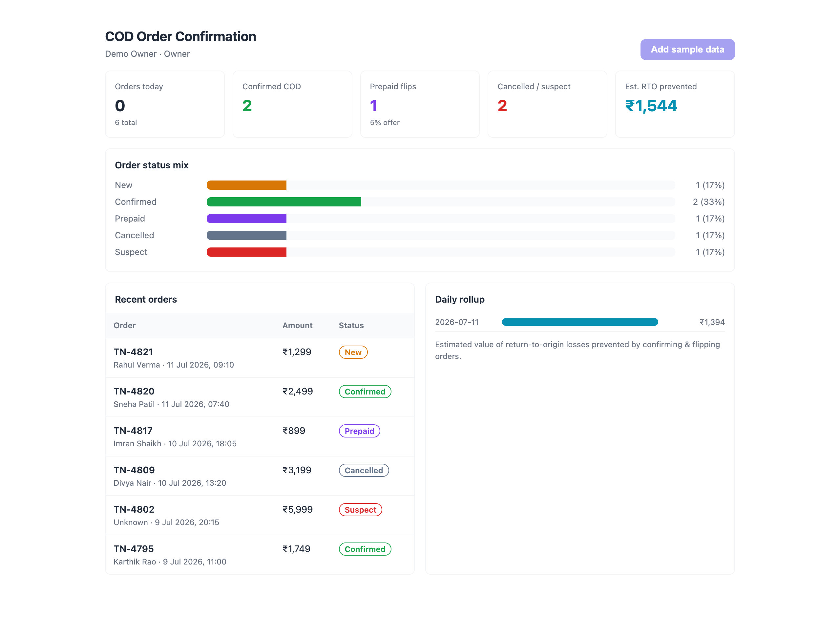Click the Confirmed badge on TN-4820

coord(365,392)
